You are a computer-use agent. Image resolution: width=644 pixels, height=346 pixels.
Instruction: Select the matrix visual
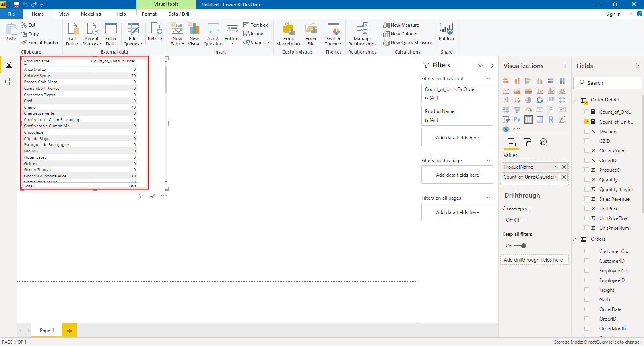pos(540,119)
